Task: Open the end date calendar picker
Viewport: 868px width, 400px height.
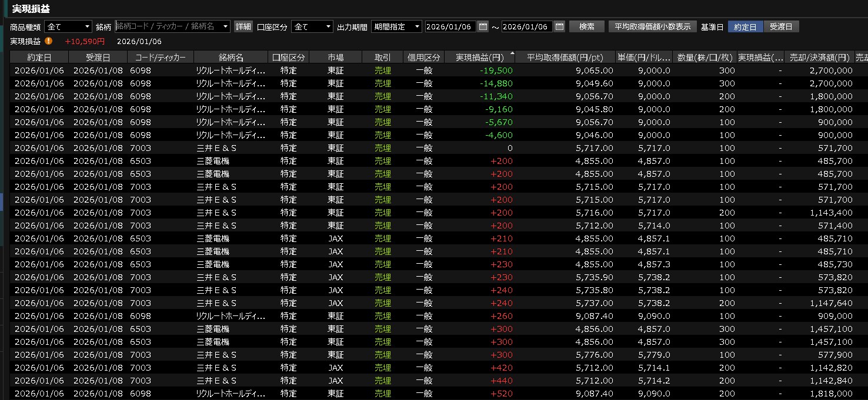Action: coord(559,26)
